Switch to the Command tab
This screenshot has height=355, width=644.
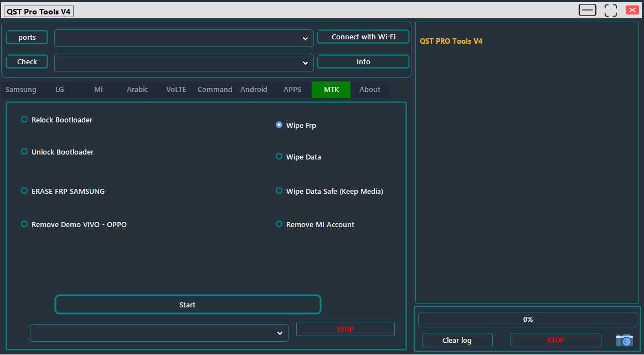tap(215, 89)
